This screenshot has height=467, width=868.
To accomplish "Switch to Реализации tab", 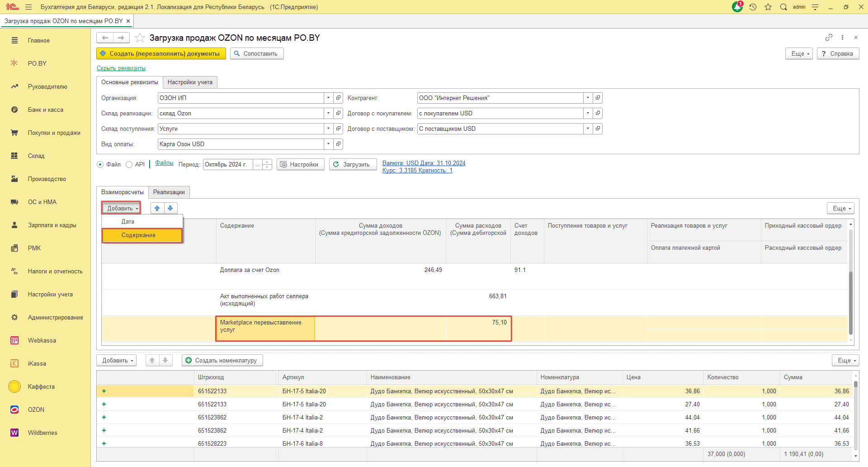I will coord(169,192).
